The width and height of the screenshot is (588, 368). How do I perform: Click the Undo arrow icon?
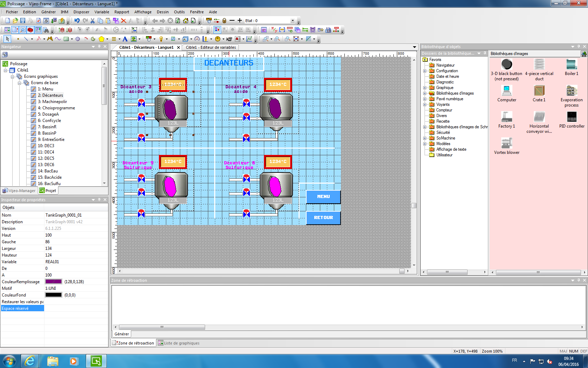point(77,21)
